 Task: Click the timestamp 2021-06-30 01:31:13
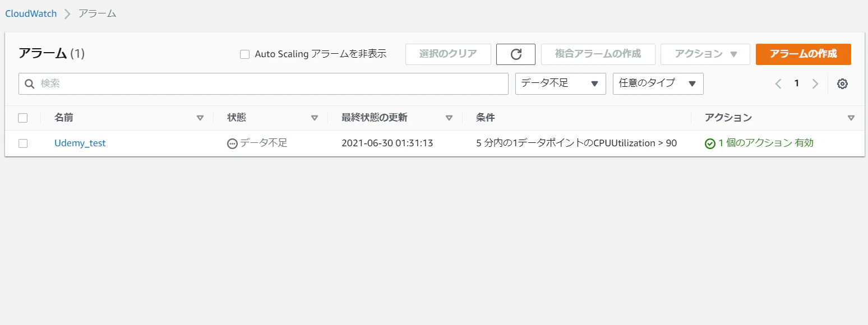point(387,143)
